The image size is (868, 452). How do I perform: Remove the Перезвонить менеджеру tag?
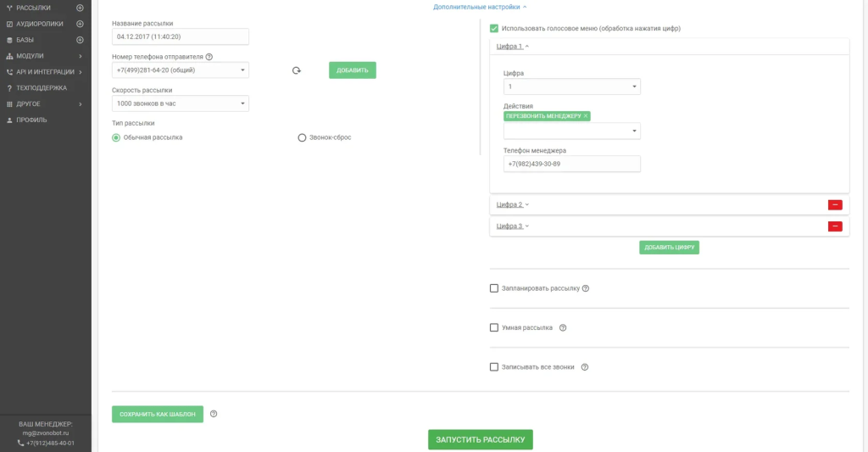coord(586,116)
